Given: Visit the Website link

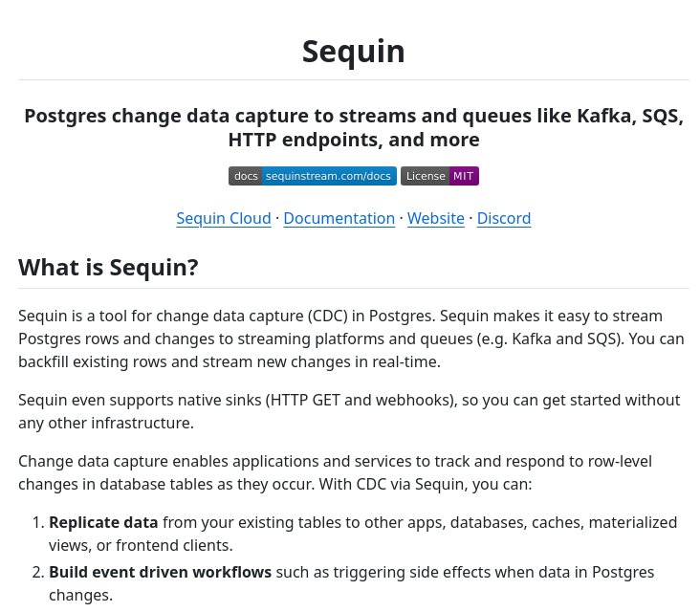Looking at the screenshot, I should tap(436, 218).
